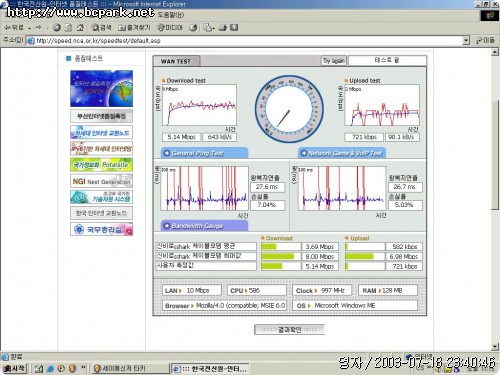Open 국무총리실 banner
Image resolution: width=500 pixels, height=375 pixels.
tap(101, 229)
